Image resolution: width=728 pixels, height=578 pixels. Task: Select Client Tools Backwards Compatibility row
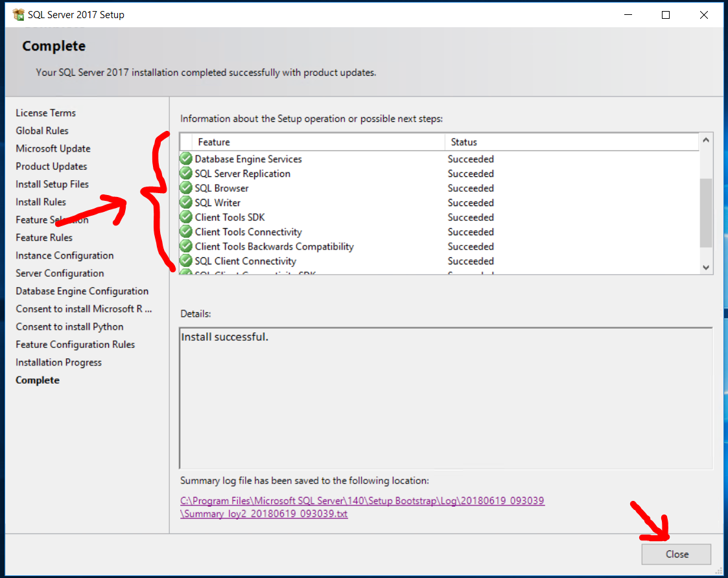pyautogui.click(x=440, y=246)
